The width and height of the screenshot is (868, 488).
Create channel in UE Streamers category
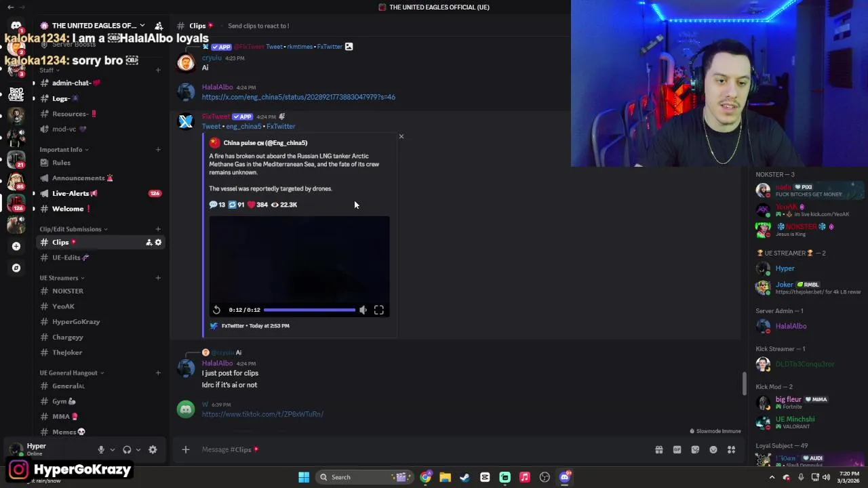158,278
